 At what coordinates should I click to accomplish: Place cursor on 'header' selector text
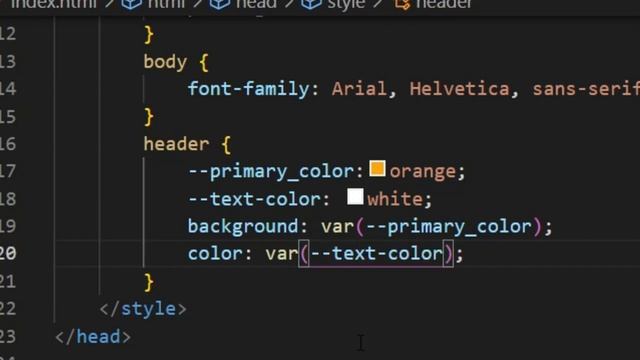[176, 144]
